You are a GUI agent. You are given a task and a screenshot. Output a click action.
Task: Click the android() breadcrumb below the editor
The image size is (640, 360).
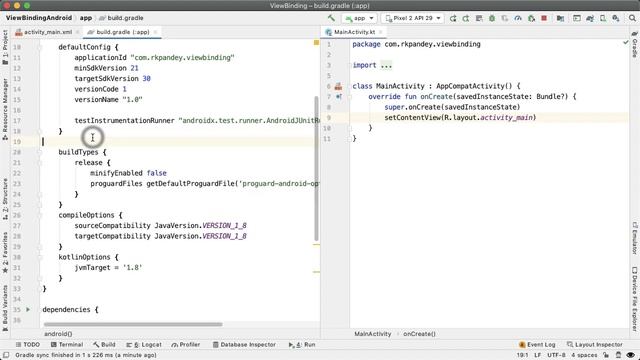58,334
